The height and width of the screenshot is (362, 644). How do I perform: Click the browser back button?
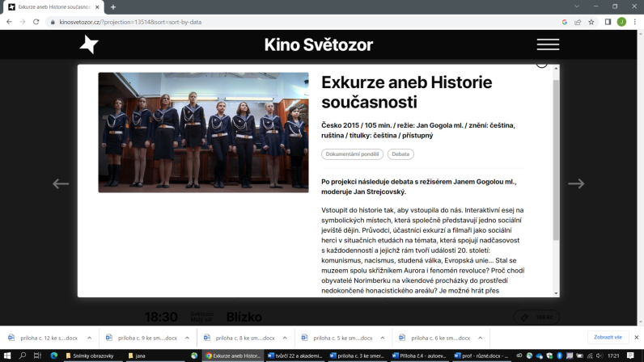9,22
